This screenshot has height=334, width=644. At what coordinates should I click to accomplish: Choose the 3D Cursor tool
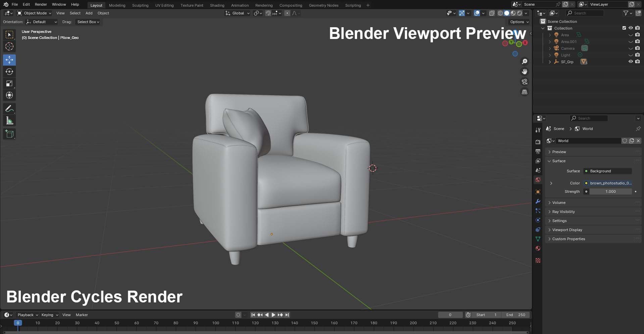click(x=9, y=46)
